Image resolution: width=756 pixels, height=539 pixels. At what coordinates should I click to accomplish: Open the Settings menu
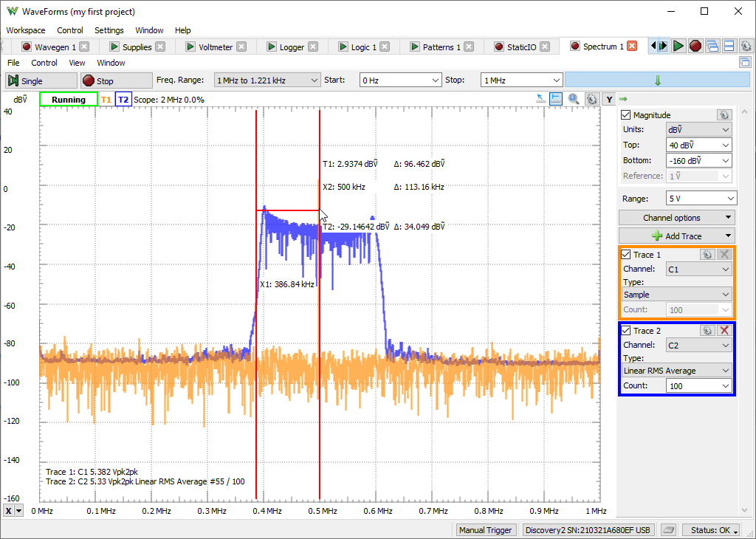click(x=109, y=30)
